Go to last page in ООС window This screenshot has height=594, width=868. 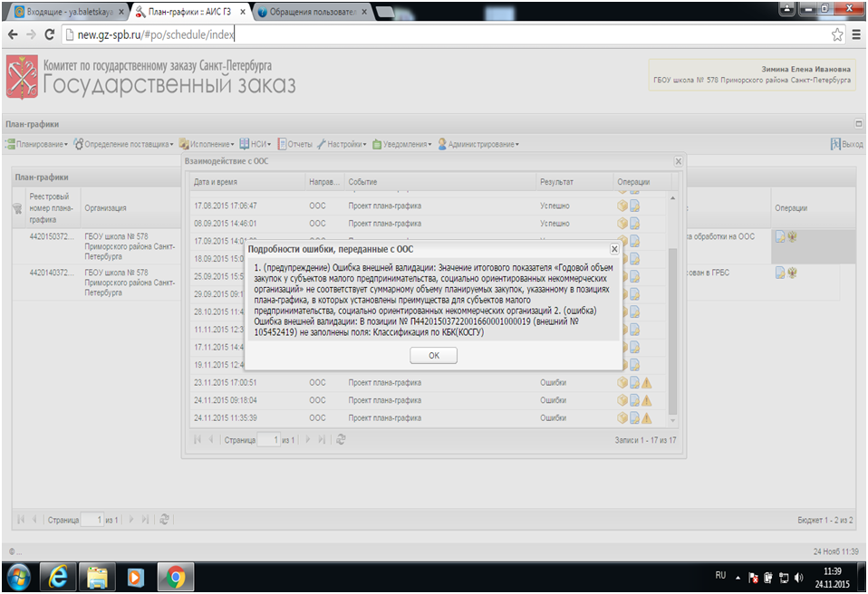(x=321, y=440)
